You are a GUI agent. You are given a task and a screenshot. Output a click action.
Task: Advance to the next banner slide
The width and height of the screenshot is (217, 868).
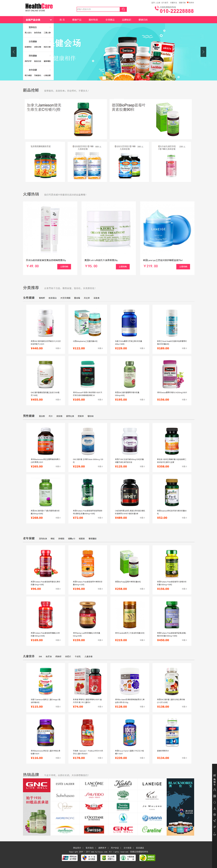tap(203, 52)
